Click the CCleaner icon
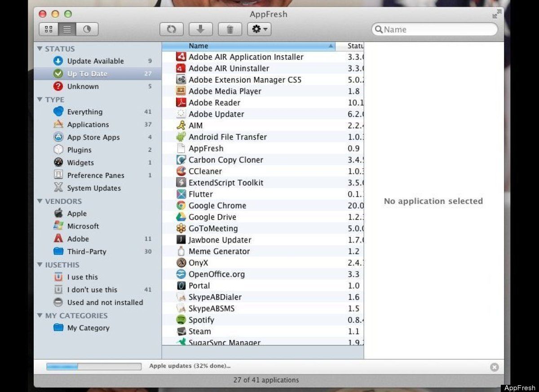The height and width of the screenshot is (392, 539). coord(181,171)
